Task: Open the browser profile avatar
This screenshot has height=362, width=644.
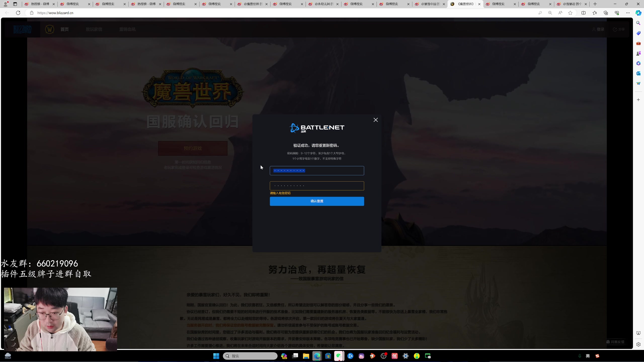Action: tap(6, 4)
